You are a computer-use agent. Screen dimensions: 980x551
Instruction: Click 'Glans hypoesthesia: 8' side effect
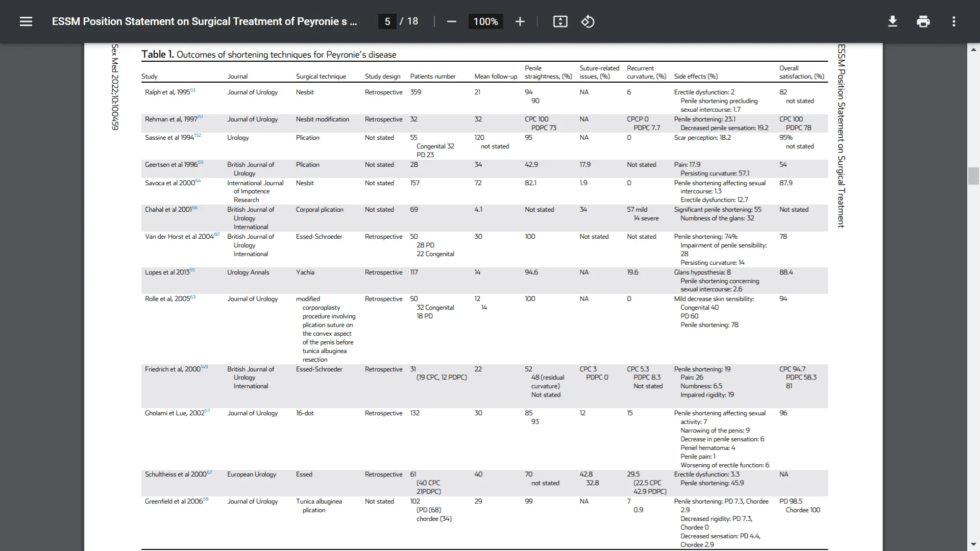coord(702,272)
